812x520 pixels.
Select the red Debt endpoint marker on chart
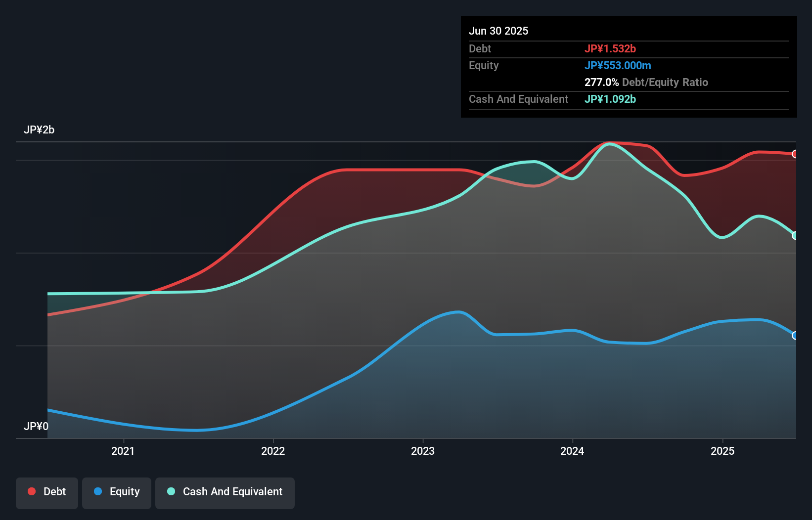795,154
